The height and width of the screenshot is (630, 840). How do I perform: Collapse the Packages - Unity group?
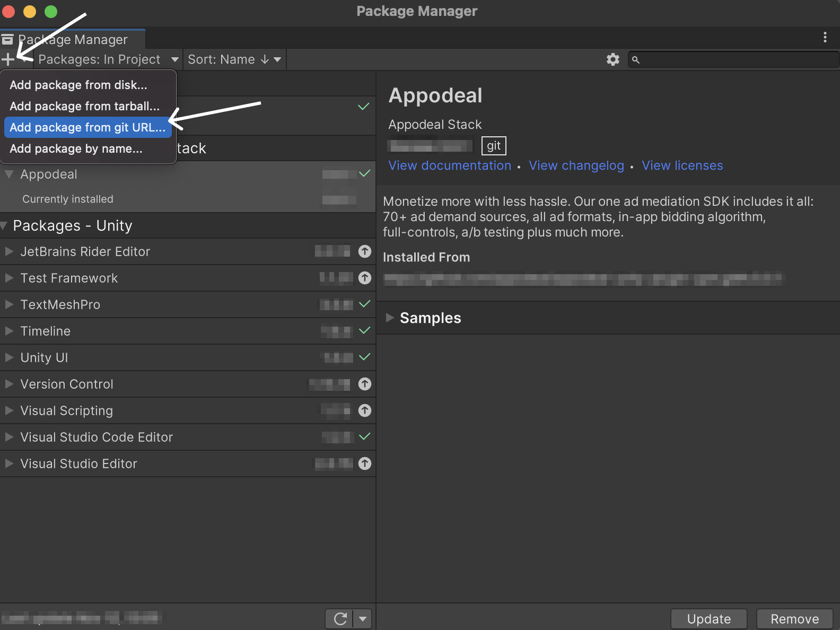tap(4, 226)
